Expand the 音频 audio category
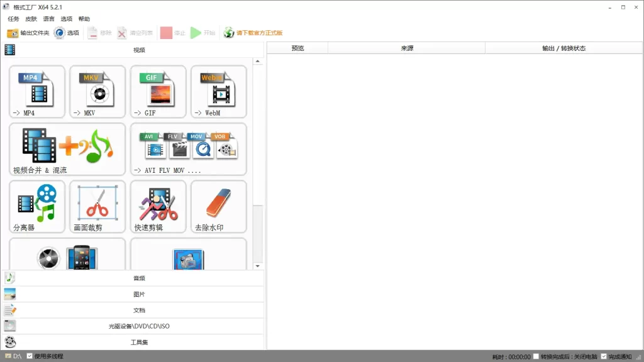The height and width of the screenshot is (362, 644). click(x=139, y=278)
